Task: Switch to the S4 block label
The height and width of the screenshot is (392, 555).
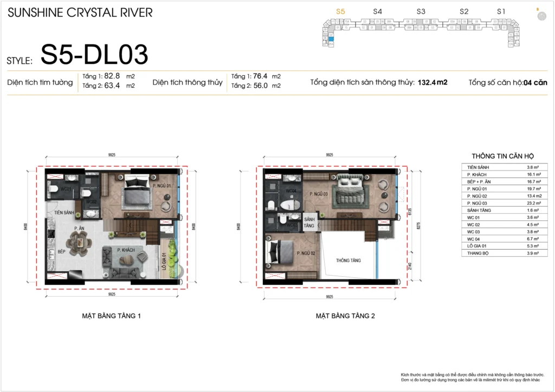Action: pyautogui.click(x=378, y=11)
